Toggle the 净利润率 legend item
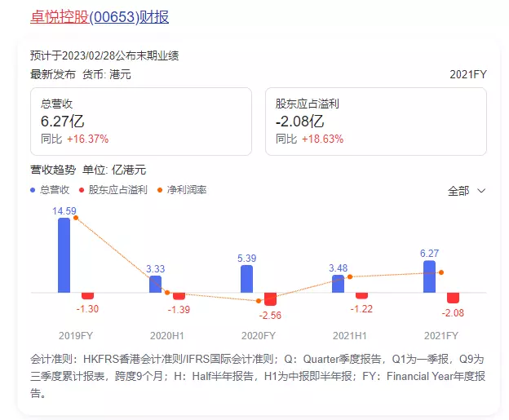The image size is (509, 420). tap(182, 190)
